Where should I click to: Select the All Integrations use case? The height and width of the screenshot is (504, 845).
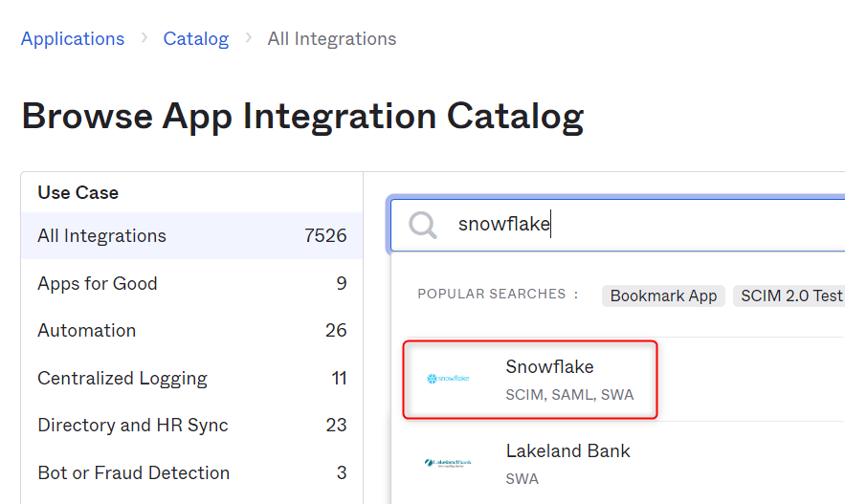(191, 236)
